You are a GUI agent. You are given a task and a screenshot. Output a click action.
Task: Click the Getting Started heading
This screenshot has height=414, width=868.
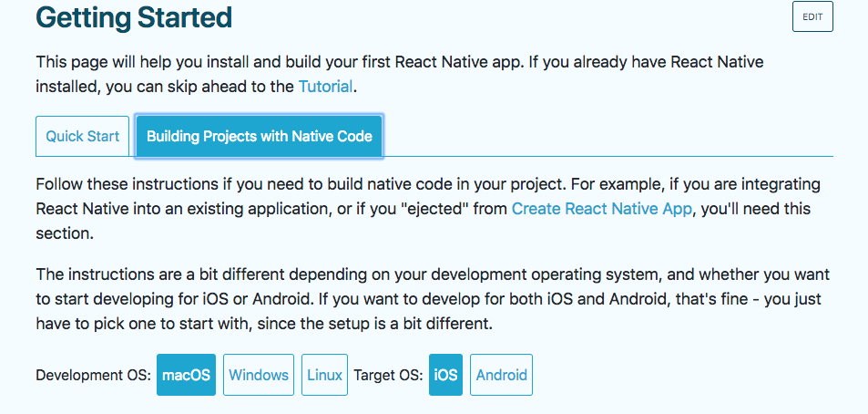(134, 17)
